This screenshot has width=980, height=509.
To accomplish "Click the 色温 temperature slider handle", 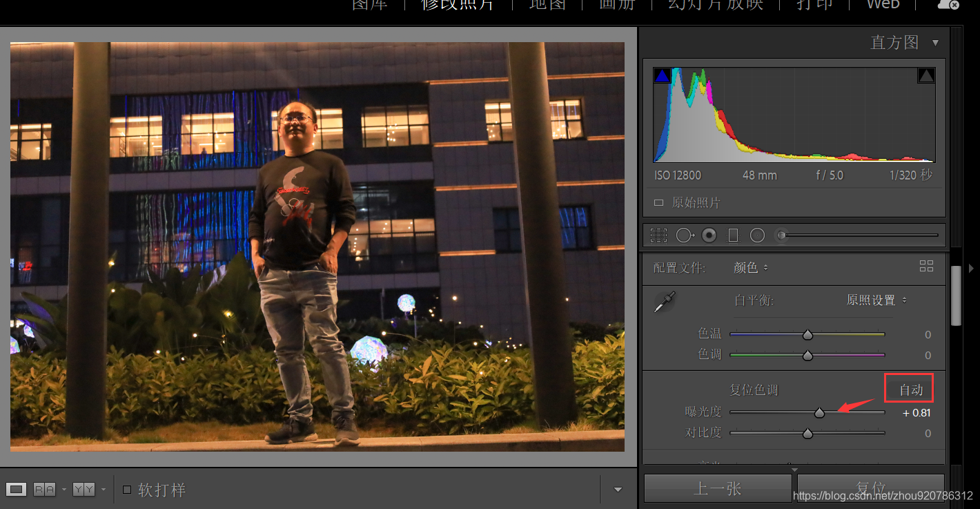I will (x=807, y=334).
